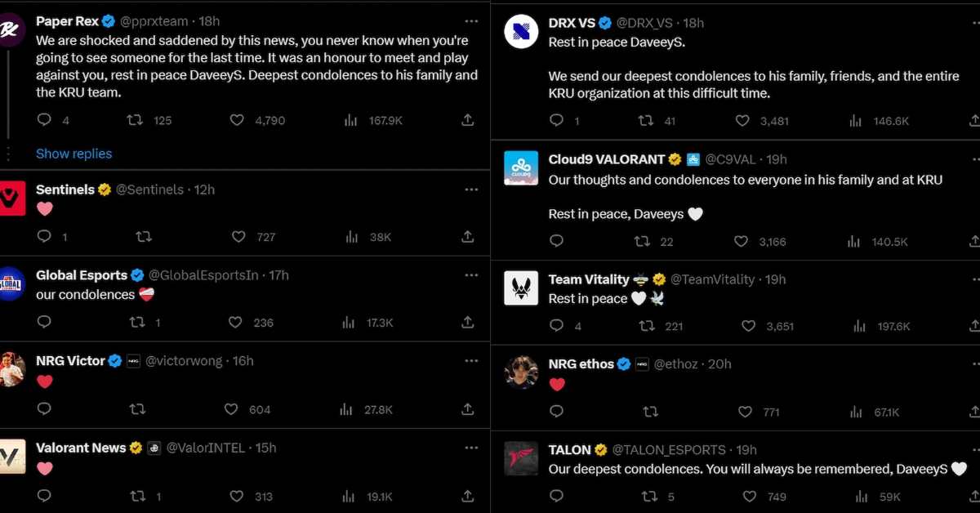Reply to the NRG ethos tweet
Screen dimensions: 980x513
tap(557, 412)
